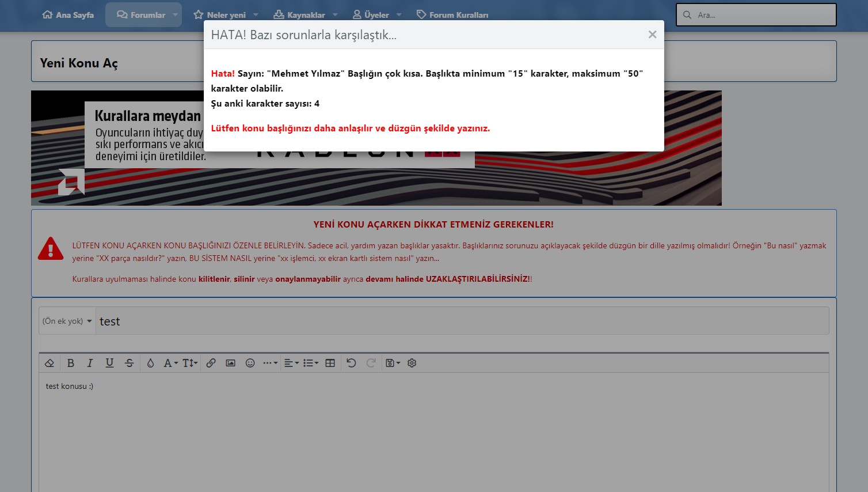The height and width of the screenshot is (492, 868).
Task: Expand the Kaynaklar submenu arrow
Action: point(335,15)
